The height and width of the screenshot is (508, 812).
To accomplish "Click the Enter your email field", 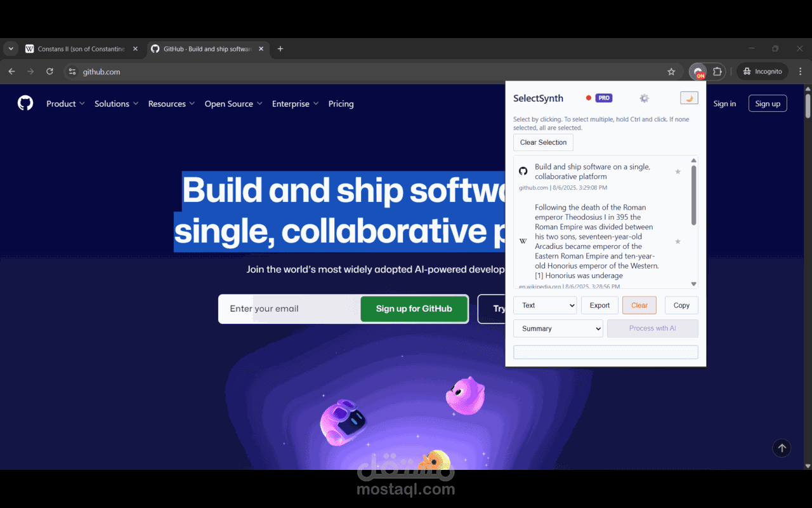I will pos(289,309).
